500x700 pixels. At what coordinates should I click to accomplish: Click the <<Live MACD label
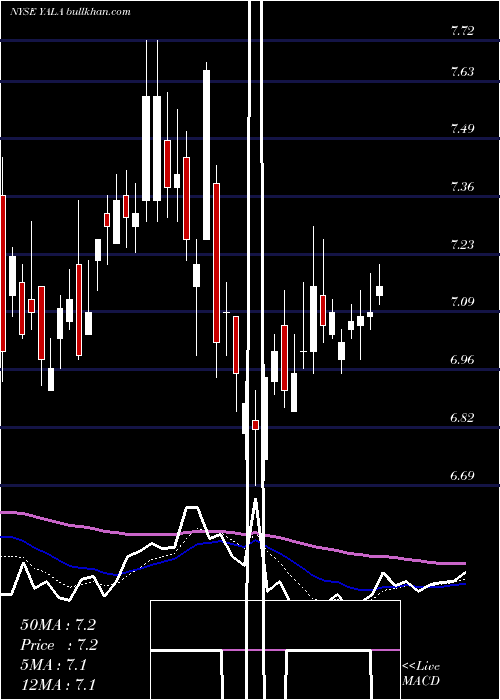tap(421, 673)
